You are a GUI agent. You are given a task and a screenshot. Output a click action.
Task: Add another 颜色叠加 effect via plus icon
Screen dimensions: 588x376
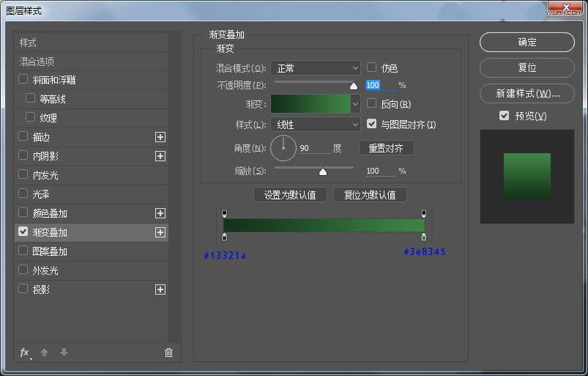pyautogui.click(x=160, y=213)
